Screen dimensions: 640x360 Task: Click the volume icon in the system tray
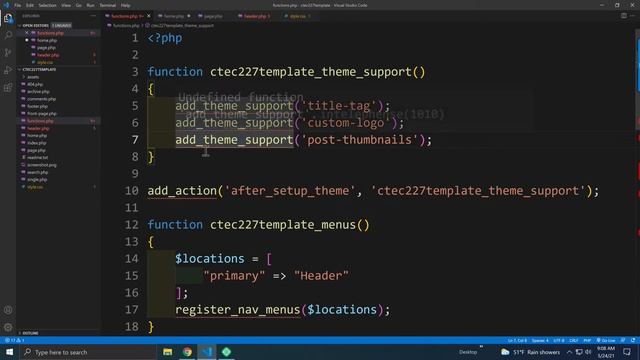click(x=588, y=352)
